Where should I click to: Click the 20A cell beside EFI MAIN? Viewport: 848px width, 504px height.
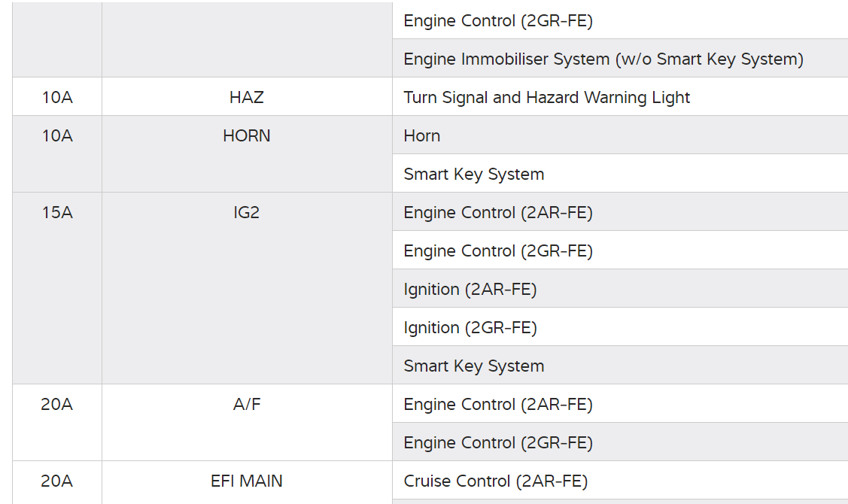coord(56,481)
